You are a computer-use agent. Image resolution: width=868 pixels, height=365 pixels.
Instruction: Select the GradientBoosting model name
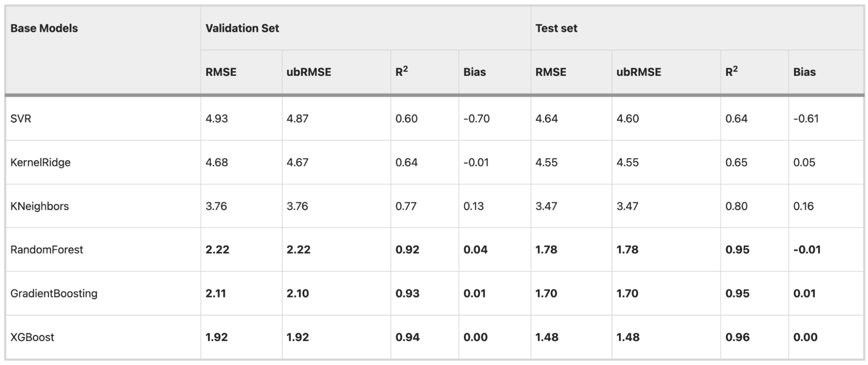tap(54, 293)
